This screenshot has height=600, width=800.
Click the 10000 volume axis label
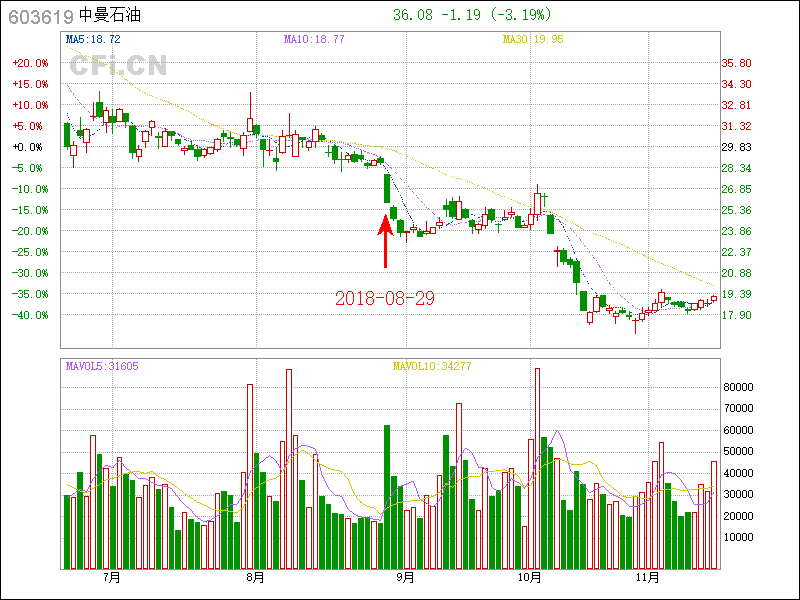[739, 537]
